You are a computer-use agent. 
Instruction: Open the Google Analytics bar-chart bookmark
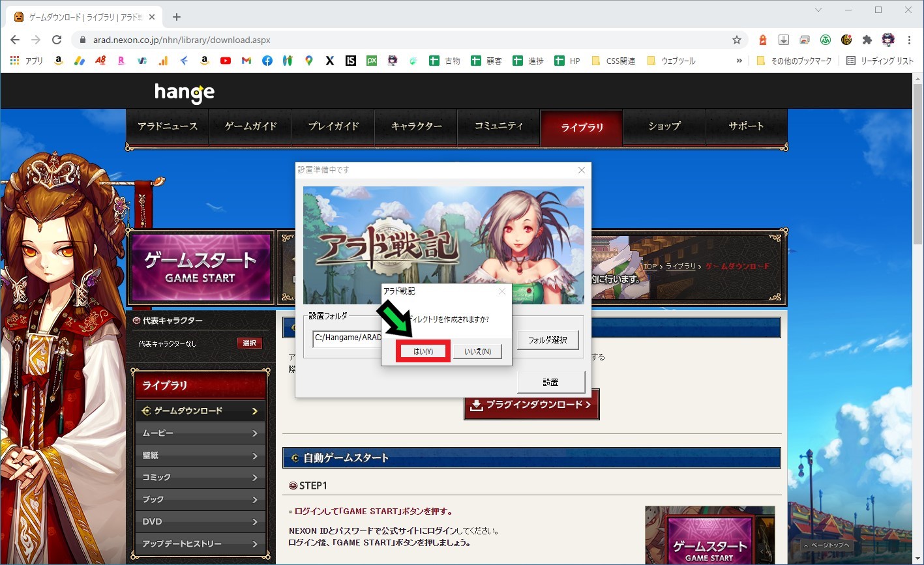point(163,61)
